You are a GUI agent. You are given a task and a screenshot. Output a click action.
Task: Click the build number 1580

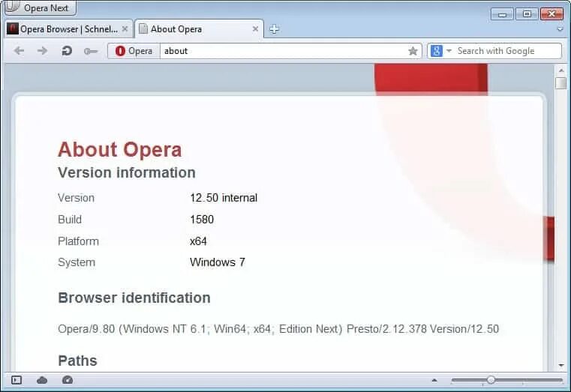click(202, 220)
